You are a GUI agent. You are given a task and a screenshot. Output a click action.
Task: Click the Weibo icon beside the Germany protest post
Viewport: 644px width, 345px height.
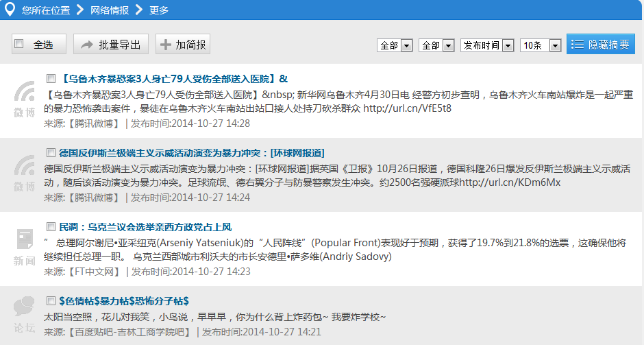(25, 165)
